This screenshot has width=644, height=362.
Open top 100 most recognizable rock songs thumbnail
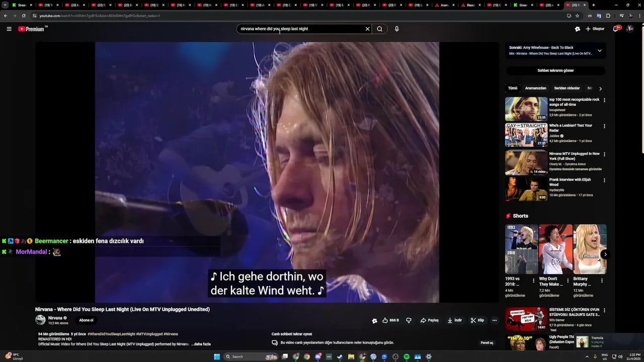pyautogui.click(x=526, y=109)
